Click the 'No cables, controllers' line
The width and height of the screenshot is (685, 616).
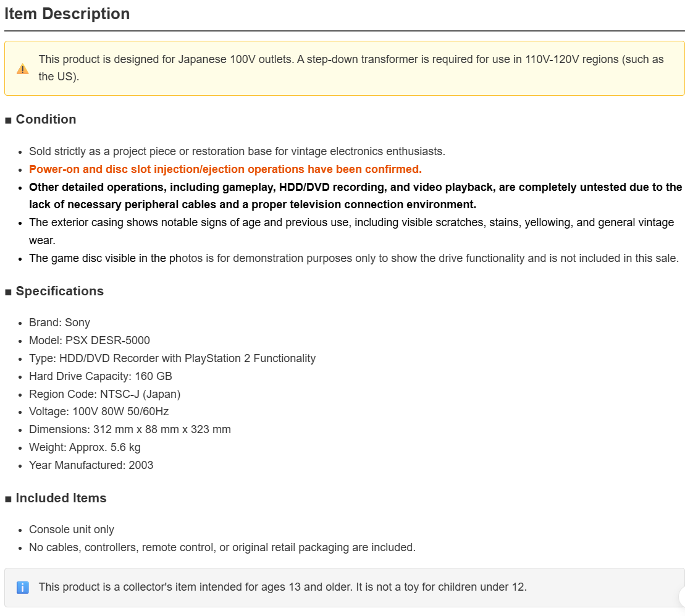tap(222, 547)
